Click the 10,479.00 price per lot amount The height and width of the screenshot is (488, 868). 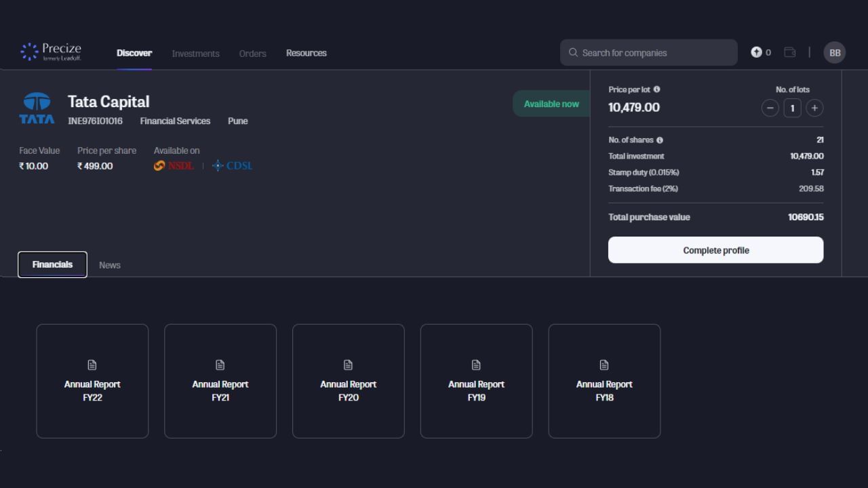[634, 107]
